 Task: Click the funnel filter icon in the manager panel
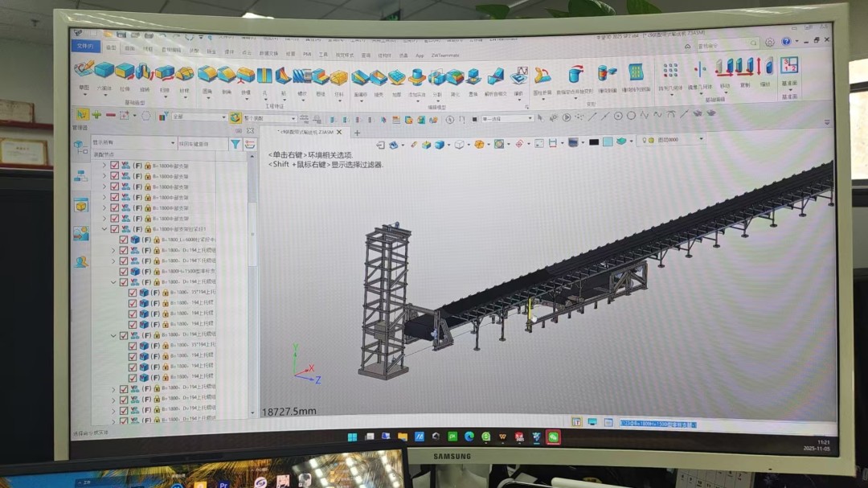point(235,143)
